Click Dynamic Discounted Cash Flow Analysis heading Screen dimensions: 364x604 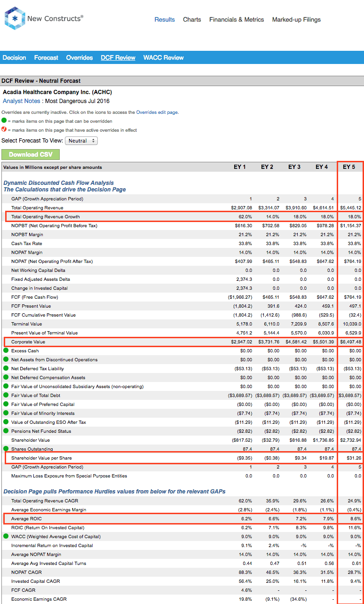(x=58, y=183)
